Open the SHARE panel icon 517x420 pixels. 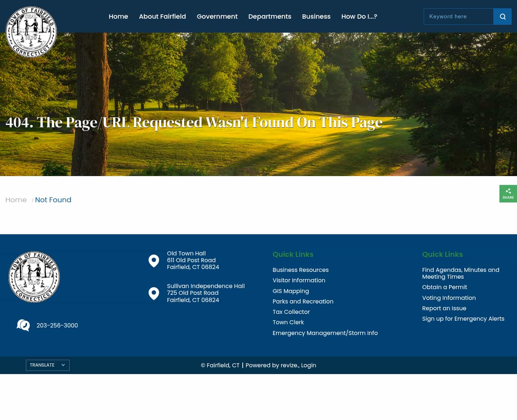(x=508, y=194)
